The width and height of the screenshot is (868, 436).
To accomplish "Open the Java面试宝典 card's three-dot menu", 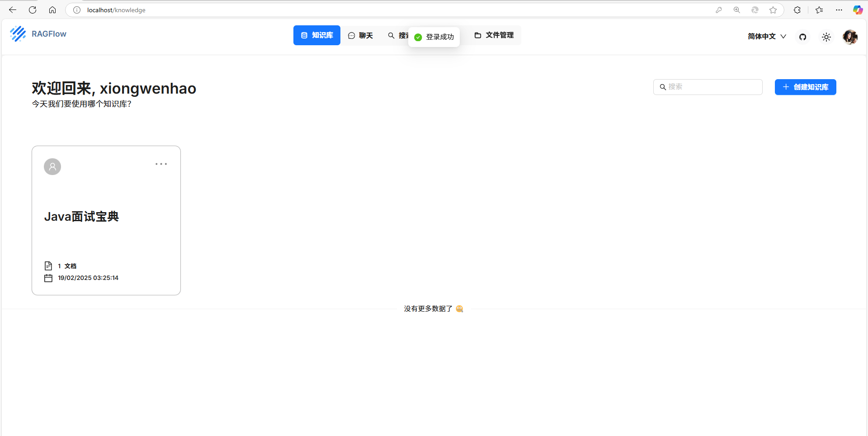I will point(161,164).
